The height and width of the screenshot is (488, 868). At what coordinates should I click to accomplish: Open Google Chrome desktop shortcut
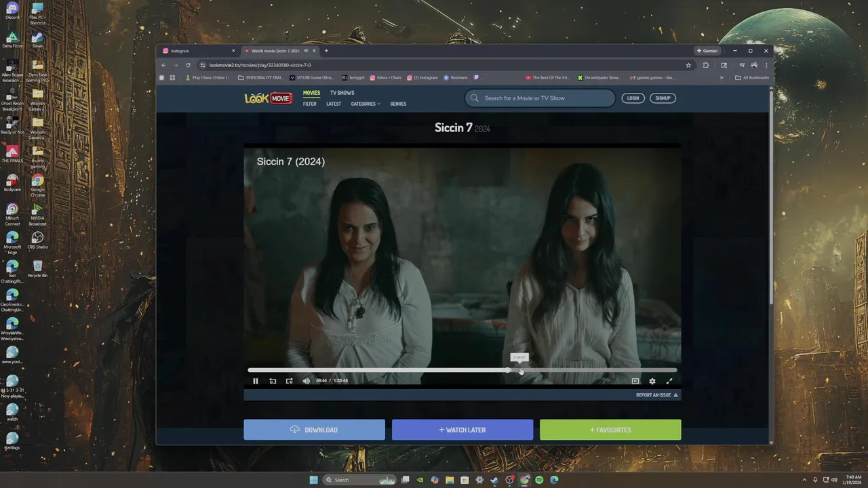click(x=37, y=184)
